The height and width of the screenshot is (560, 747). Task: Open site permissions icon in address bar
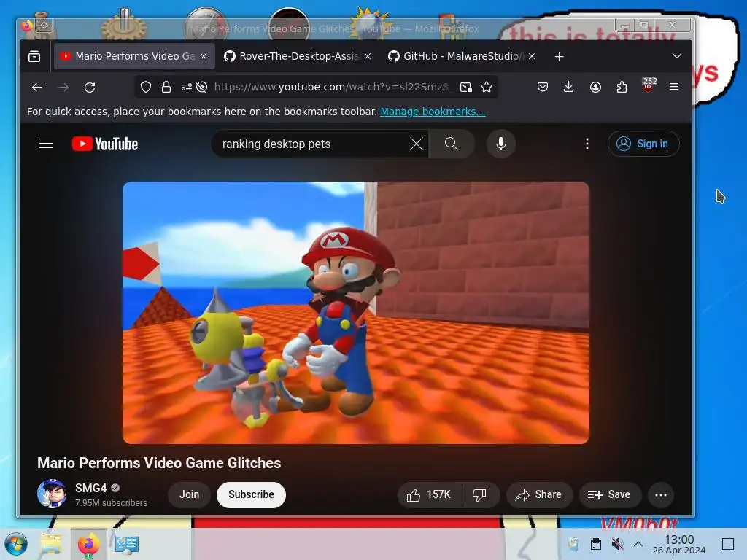(186, 87)
